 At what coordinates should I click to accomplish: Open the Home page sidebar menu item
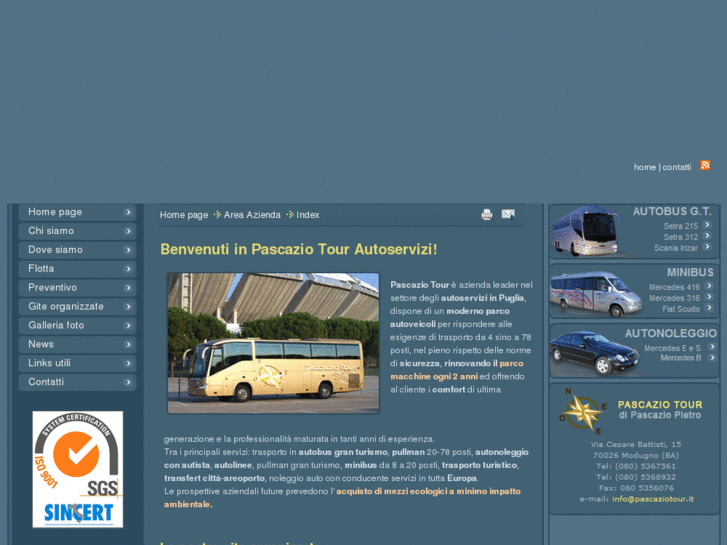tap(77, 212)
